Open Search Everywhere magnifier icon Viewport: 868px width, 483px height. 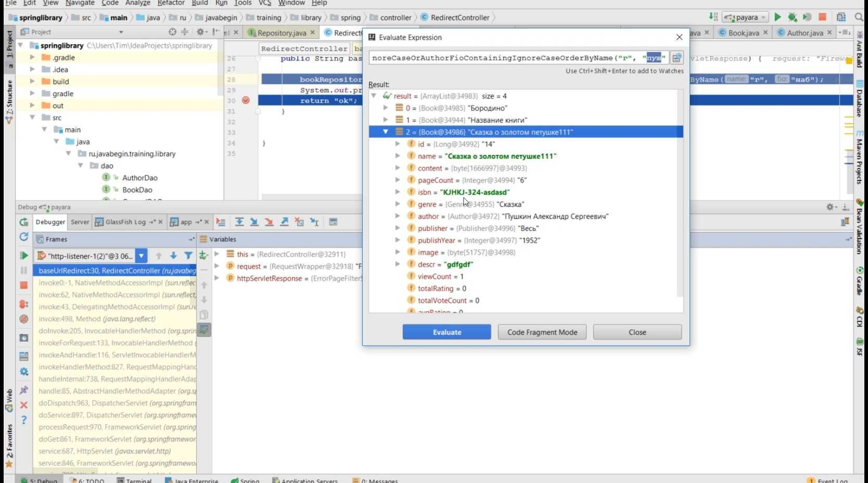859,17
